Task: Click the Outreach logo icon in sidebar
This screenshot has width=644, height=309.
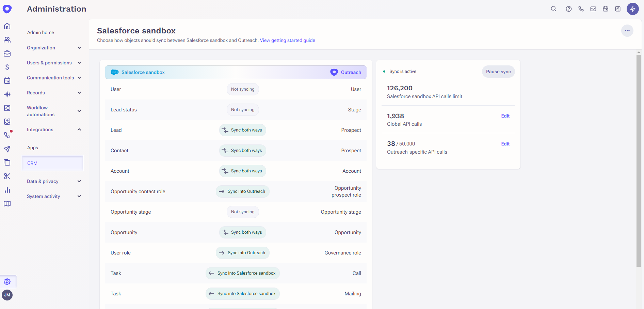Action: tap(7, 9)
